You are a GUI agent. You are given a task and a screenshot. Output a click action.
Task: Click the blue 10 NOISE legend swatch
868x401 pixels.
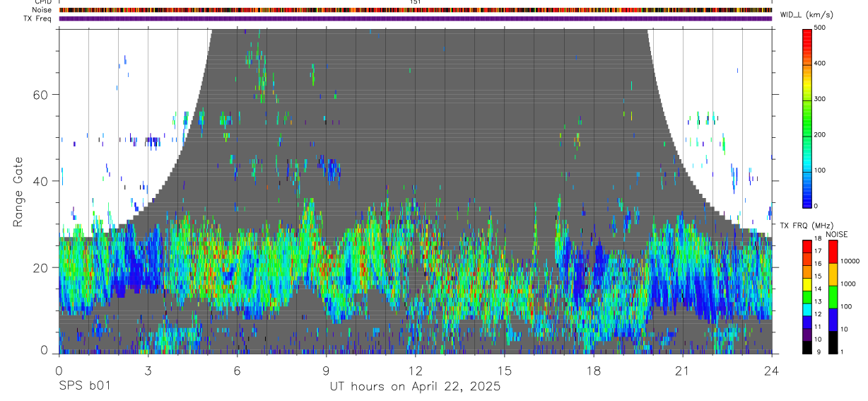[833, 320]
